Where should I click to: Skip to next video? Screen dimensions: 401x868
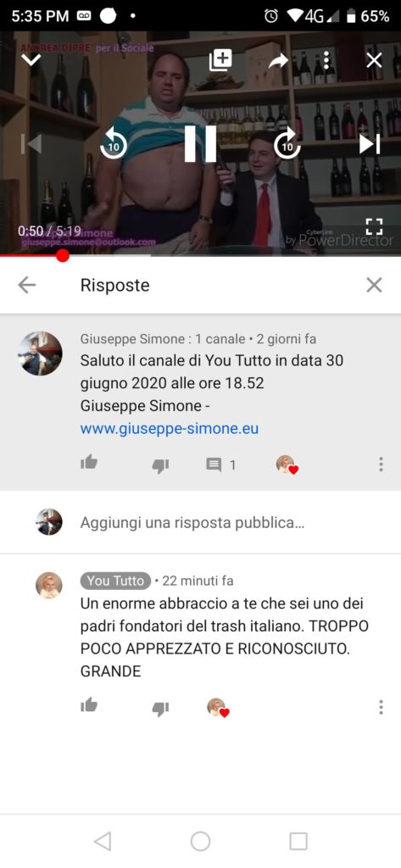click(370, 144)
